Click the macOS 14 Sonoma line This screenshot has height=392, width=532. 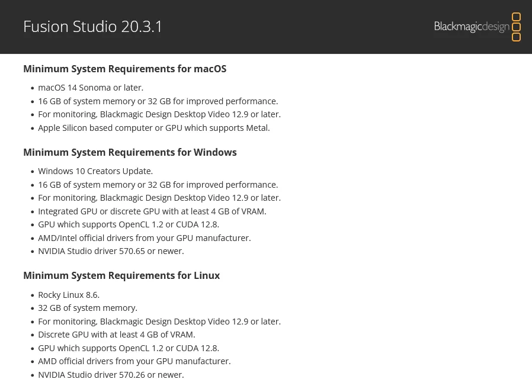point(91,88)
